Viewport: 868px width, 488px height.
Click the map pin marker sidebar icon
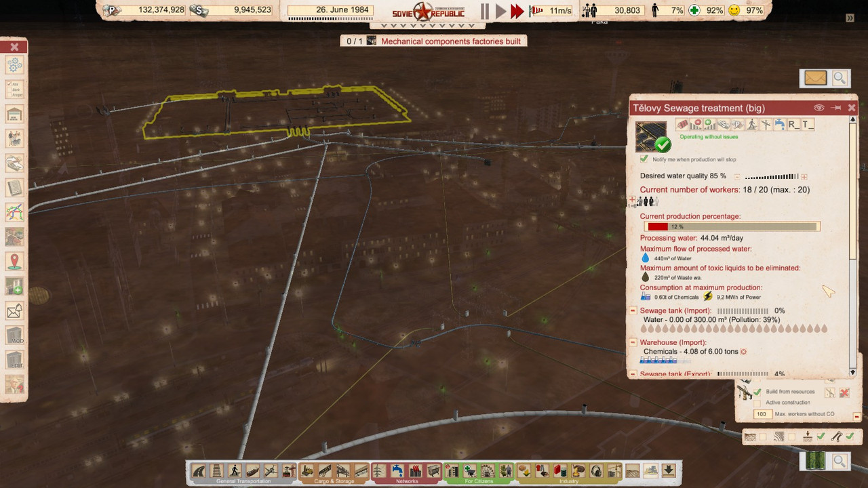coord(14,262)
